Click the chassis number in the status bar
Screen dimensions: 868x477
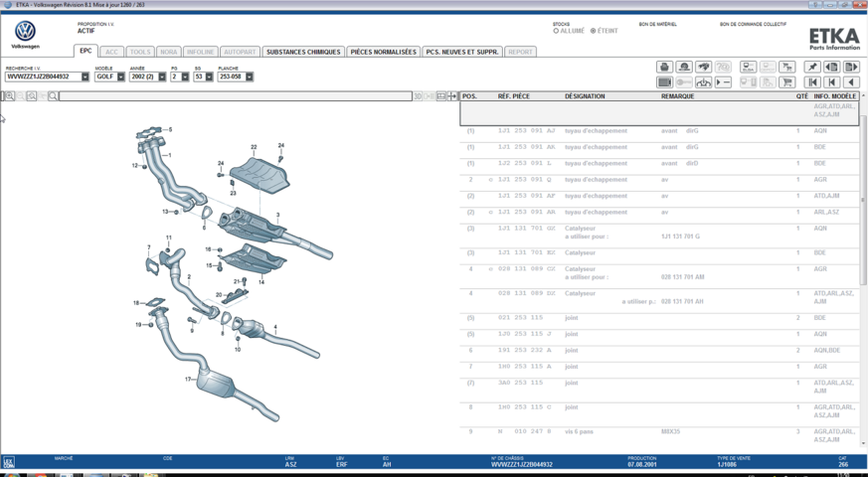coord(521,465)
